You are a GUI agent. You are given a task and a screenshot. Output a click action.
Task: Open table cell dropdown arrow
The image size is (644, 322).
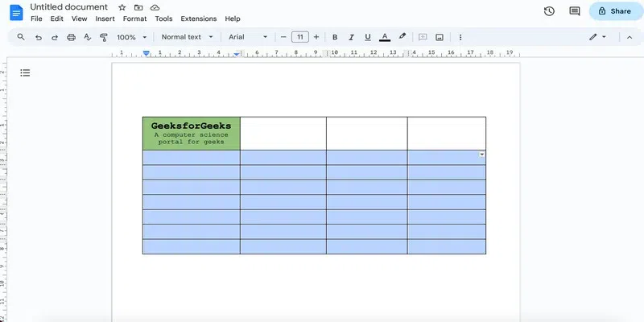[x=481, y=155]
